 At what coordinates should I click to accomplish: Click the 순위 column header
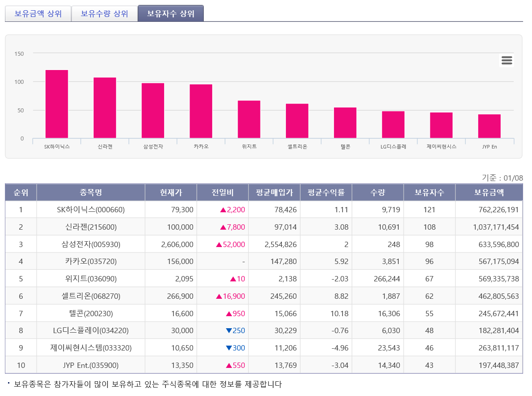tap(21, 192)
